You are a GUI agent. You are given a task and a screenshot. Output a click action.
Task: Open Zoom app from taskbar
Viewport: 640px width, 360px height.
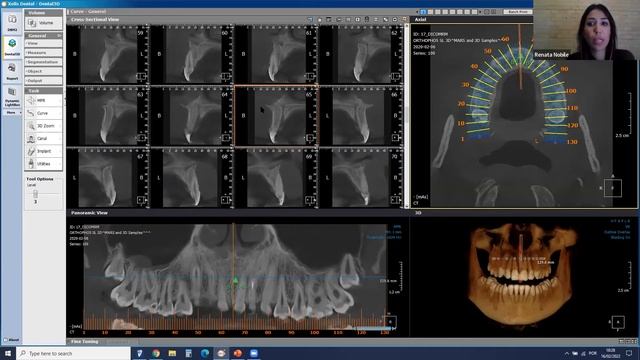pos(254,353)
